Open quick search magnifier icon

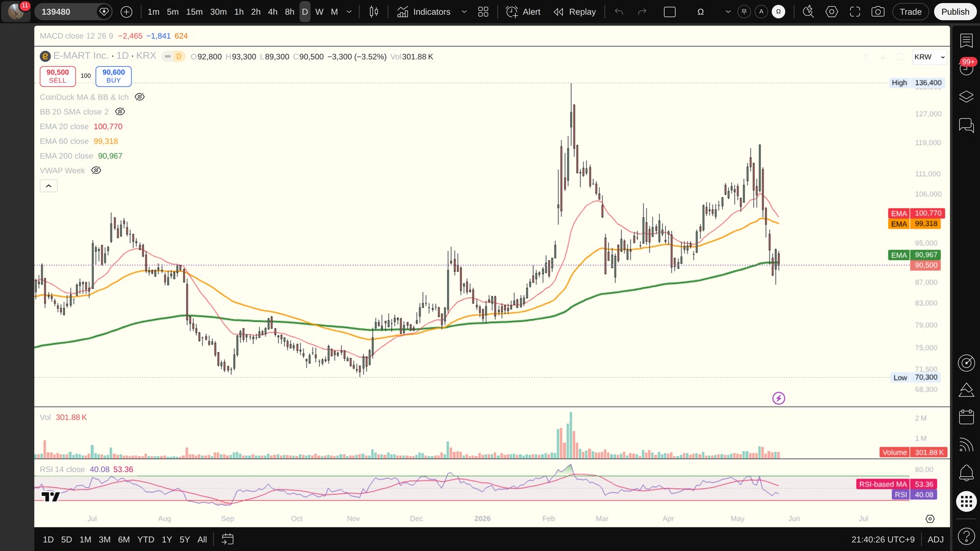809,12
